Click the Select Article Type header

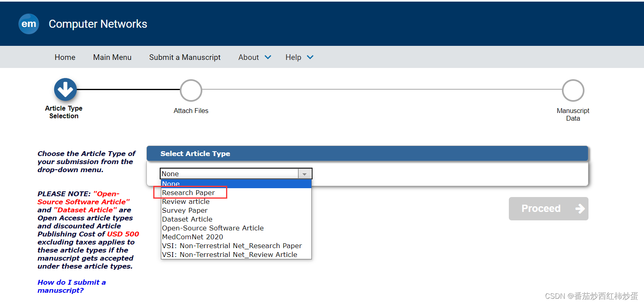(195, 154)
